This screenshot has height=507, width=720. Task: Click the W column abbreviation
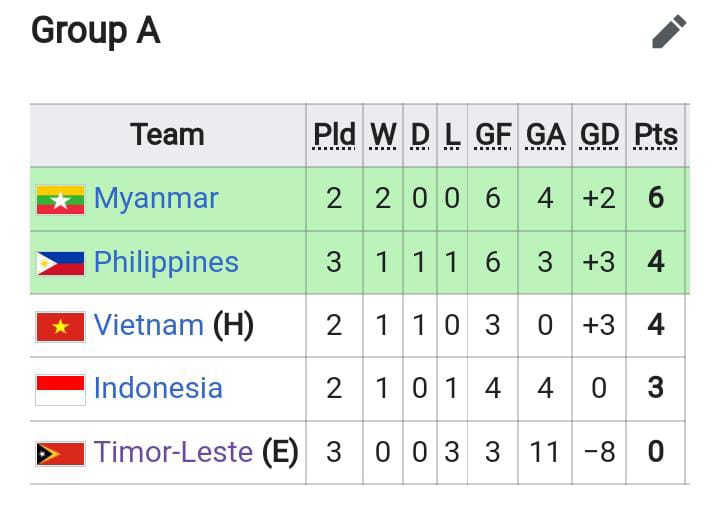tap(383, 135)
